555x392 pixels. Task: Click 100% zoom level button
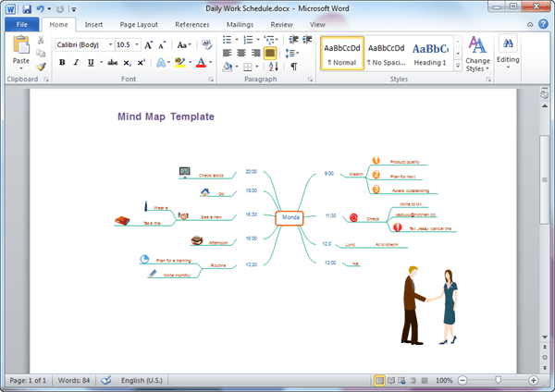point(444,380)
